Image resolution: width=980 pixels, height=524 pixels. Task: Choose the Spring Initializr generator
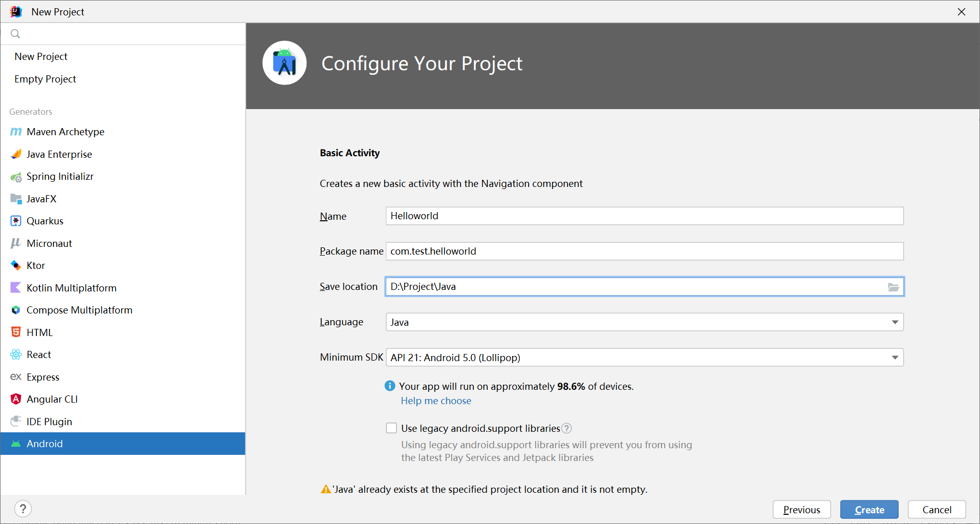tap(123, 177)
